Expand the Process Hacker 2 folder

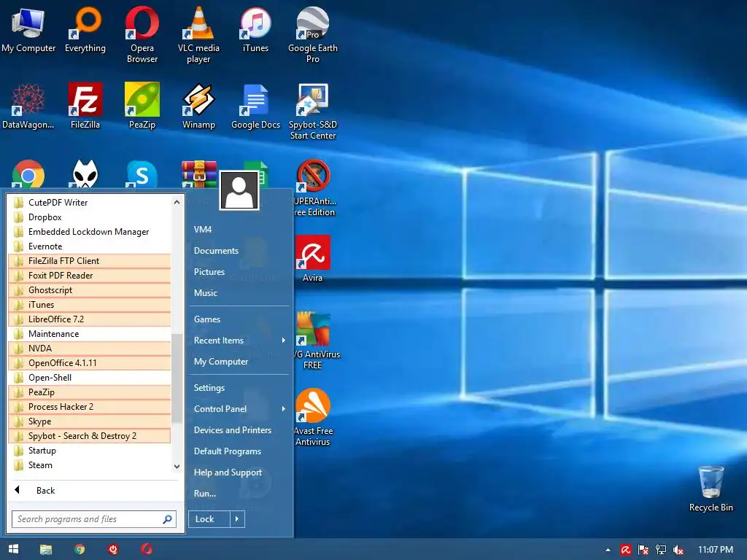(x=90, y=407)
